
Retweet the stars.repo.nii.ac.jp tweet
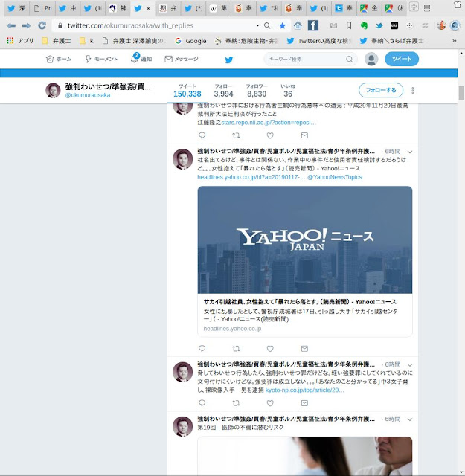[236, 135]
